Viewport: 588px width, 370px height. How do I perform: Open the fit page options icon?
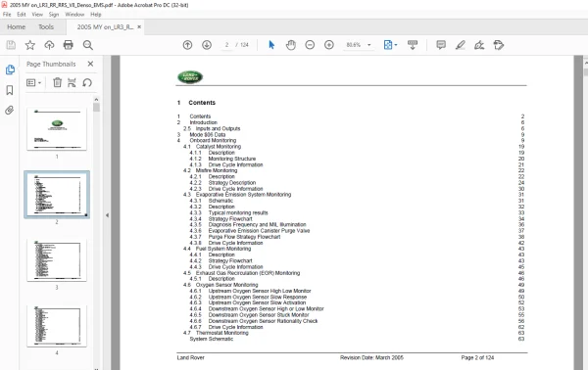pos(390,45)
